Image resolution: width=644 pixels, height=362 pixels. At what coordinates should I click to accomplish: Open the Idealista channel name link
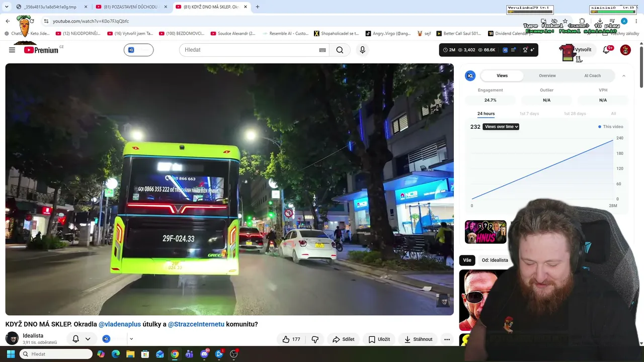[33, 336]
